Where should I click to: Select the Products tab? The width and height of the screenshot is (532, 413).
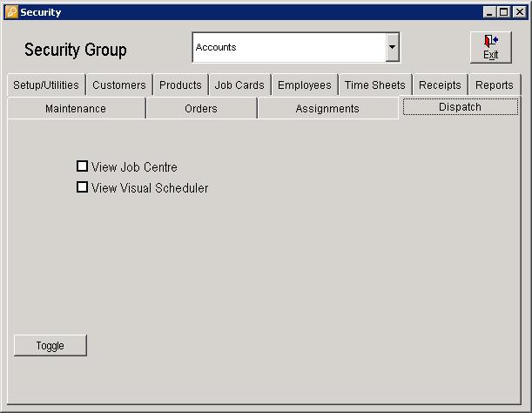[x=180, y=85]
